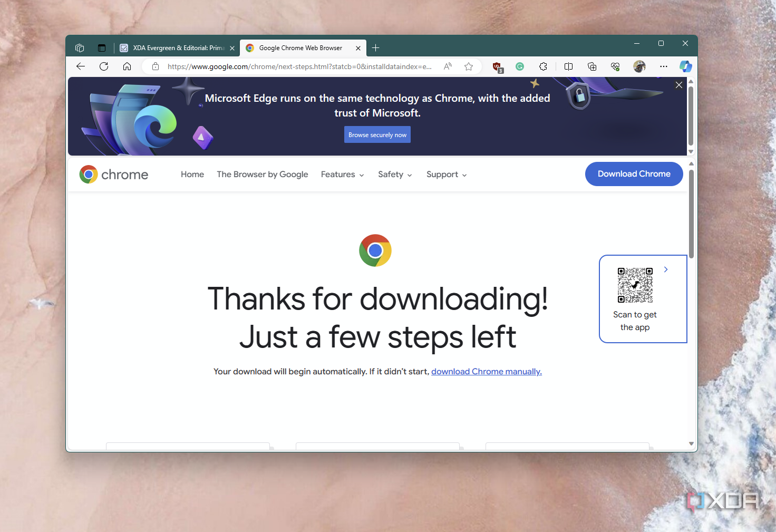Collapse the Scan to get the app panel

coord(666,269)
